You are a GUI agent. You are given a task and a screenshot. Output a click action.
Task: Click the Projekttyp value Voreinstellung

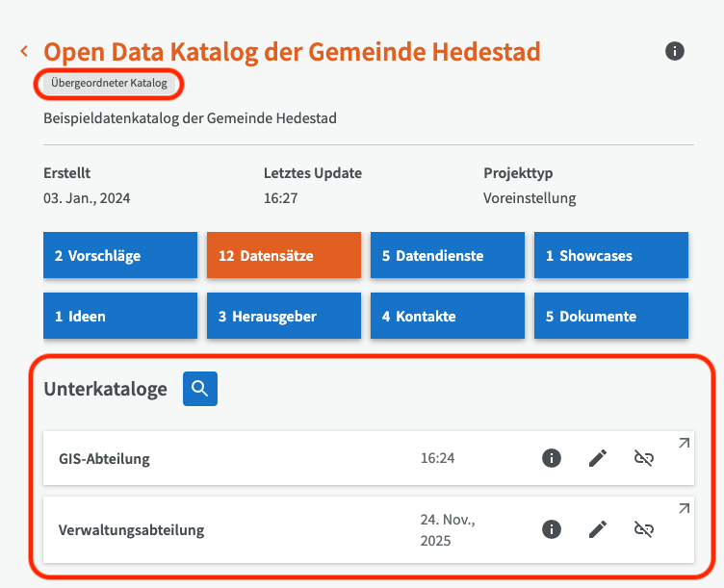pyautogui.click(x=530, y=198)
